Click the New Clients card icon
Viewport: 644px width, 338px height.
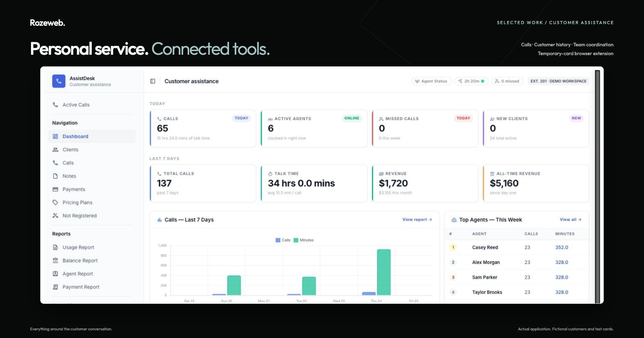(x=492, y=119)
